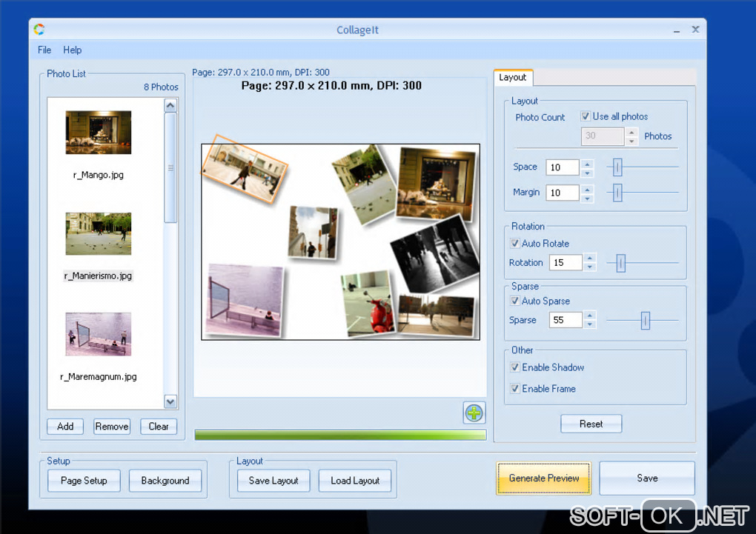Open the File menu

(44, 50)
